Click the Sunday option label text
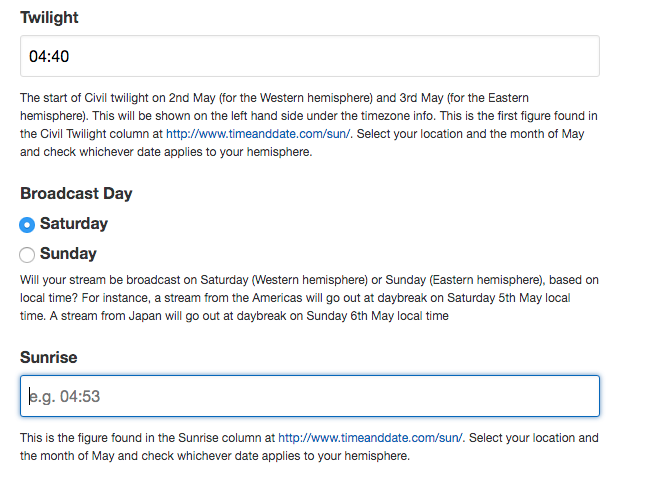This screenshot has width=656, height=489. coord(68,254)
